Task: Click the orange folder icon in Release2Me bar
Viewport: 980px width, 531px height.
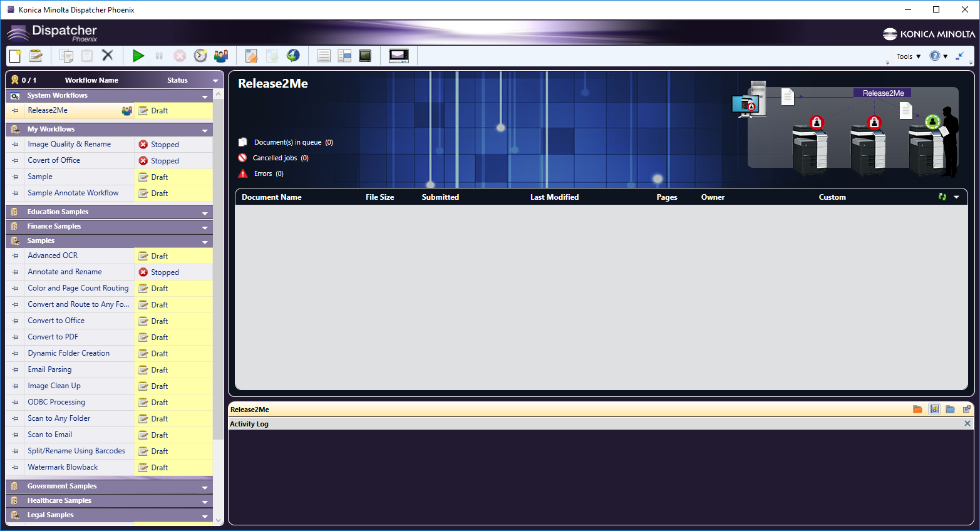Action: click(x=917, y=410)
